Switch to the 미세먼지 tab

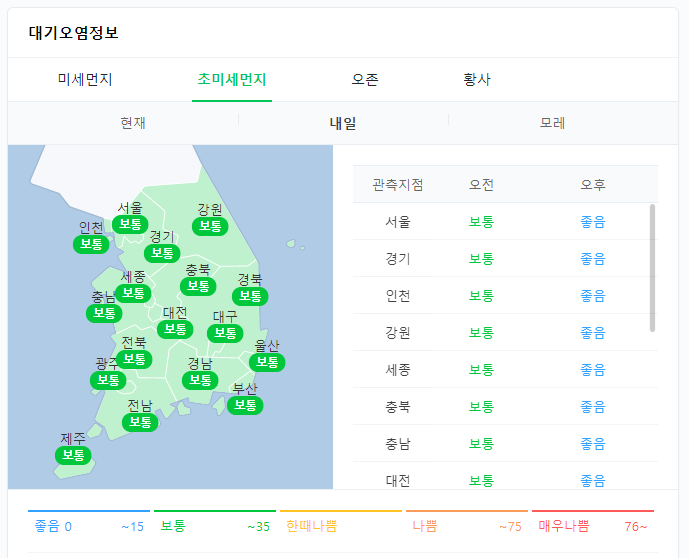[85, 80]
